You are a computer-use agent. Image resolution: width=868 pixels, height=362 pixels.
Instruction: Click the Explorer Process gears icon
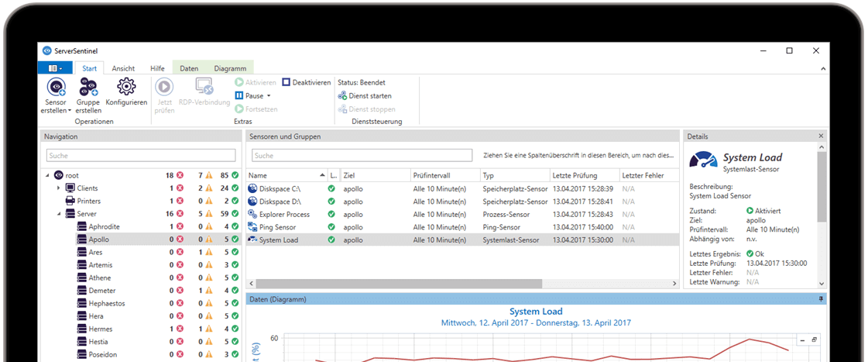(252, 214)
